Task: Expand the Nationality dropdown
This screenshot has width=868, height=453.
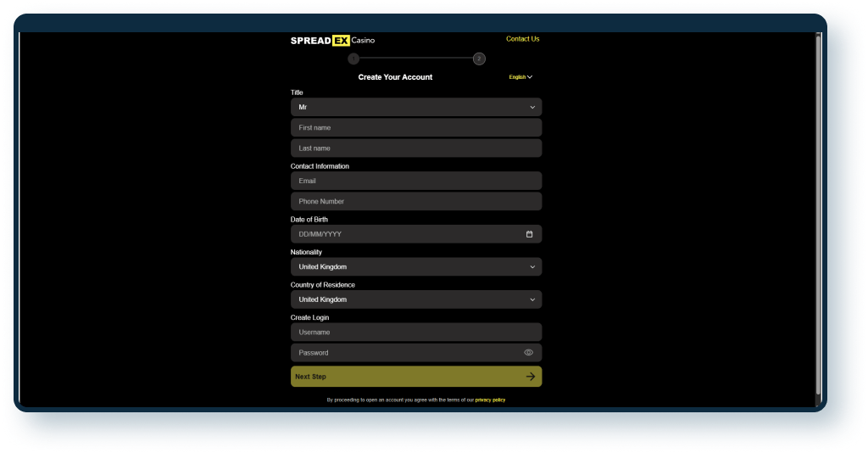Action: [416, 267]
